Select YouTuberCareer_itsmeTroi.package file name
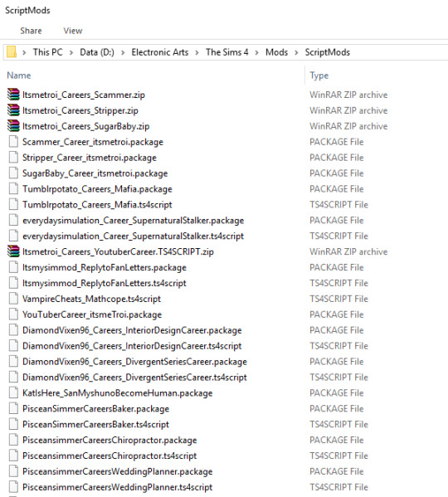448x497 pixels. (x=92, y=314)
